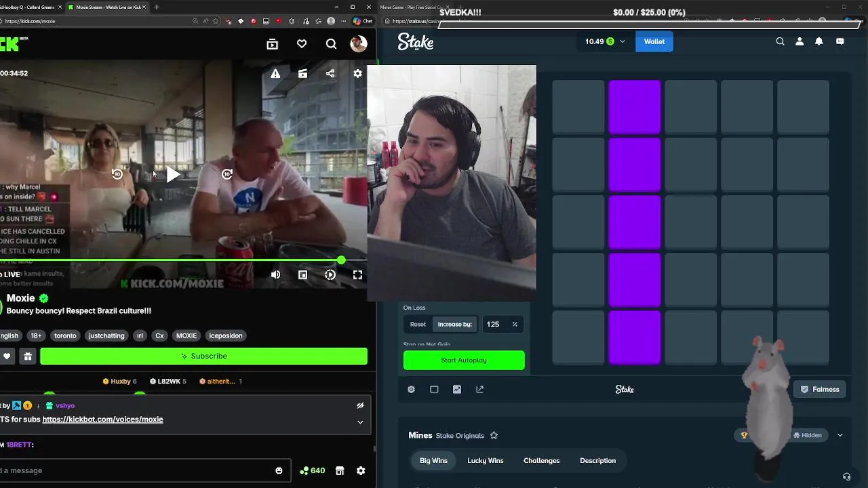This screenshot has height=488, width=868.
Task: Click the Stake logo in header
Action: (415, 41)
